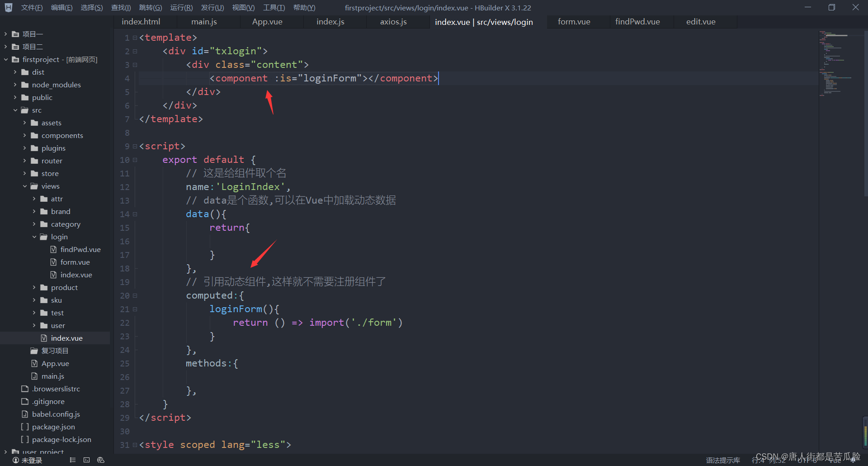Collapse code fold marker on line 2

[135, 51]
